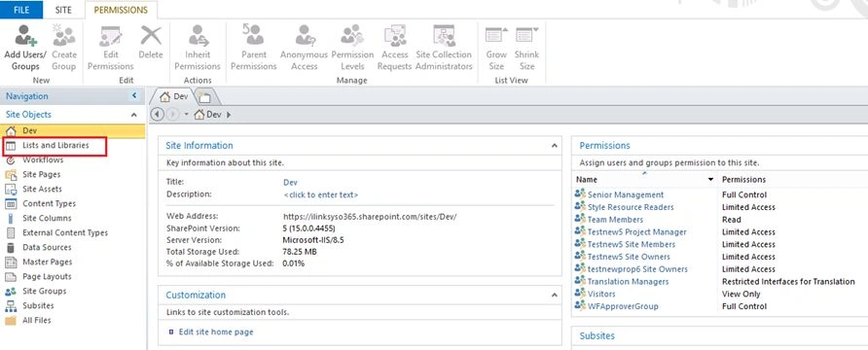
Task: Open Site Collection Administrators
Action: 444,48
